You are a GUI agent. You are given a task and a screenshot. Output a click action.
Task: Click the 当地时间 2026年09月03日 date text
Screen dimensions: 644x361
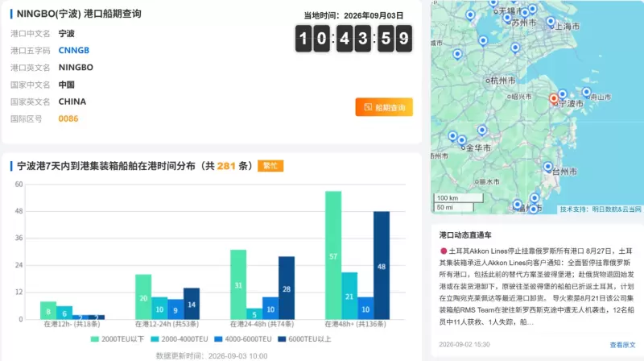coord(353,15)
